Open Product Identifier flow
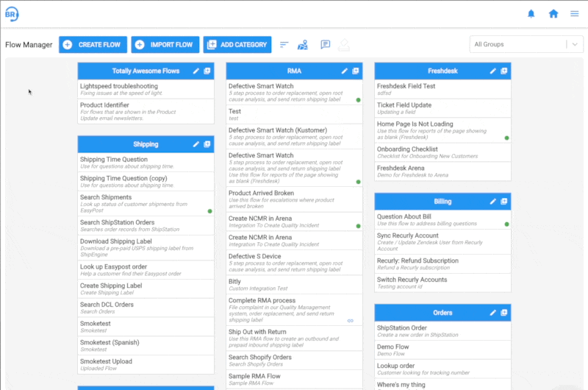588x390 pixels. 146,112
